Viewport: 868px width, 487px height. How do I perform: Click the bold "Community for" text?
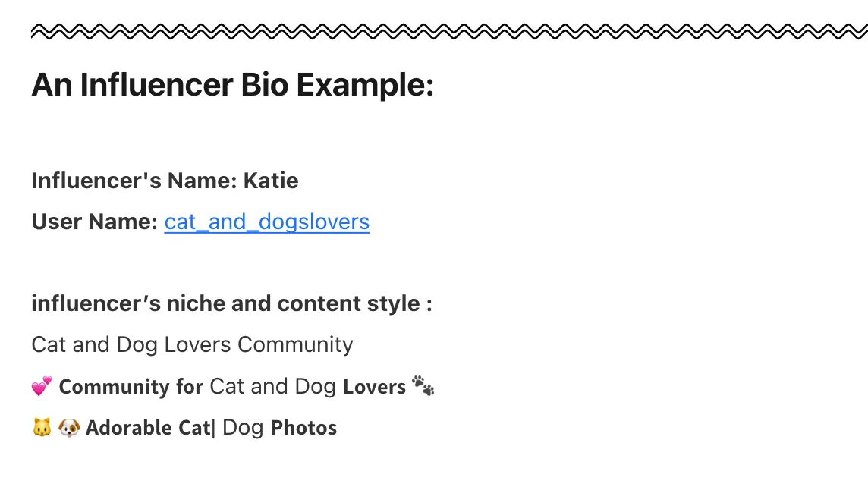131,387
